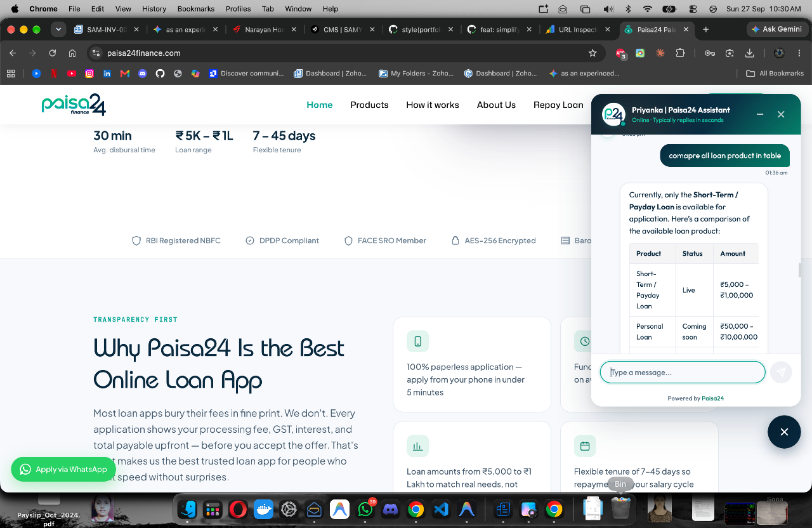Open My Folders - Zoho bookmark

[x=416, y=74]
